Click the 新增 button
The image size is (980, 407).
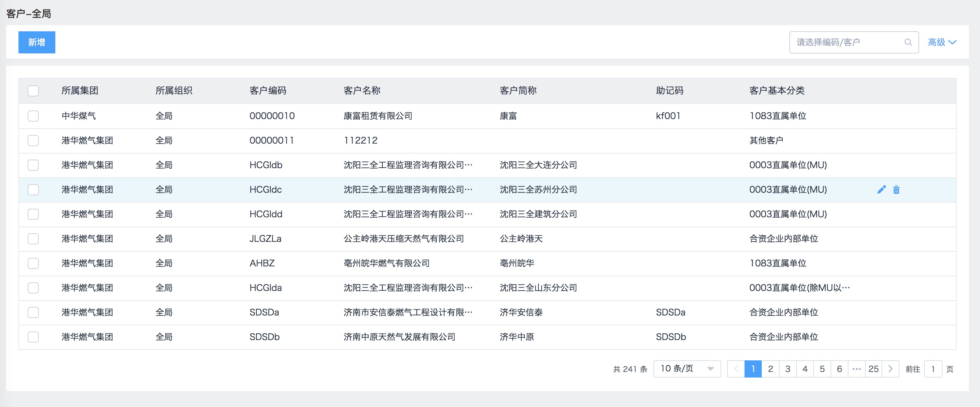click(x=37, y=42)
